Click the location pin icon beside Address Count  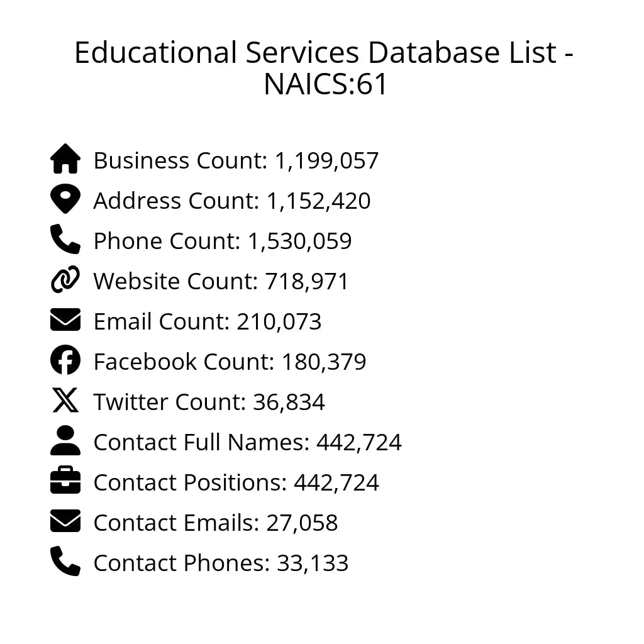tap(65, 199)
